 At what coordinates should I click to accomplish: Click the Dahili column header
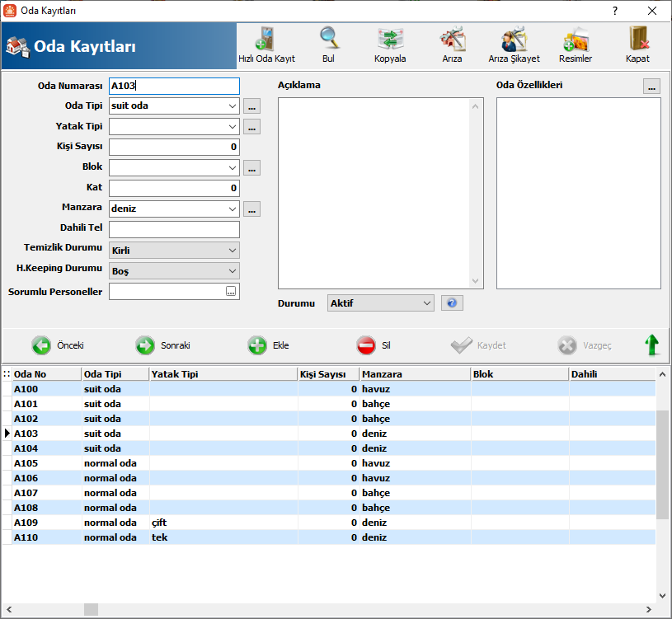click(x=613, y=374)
